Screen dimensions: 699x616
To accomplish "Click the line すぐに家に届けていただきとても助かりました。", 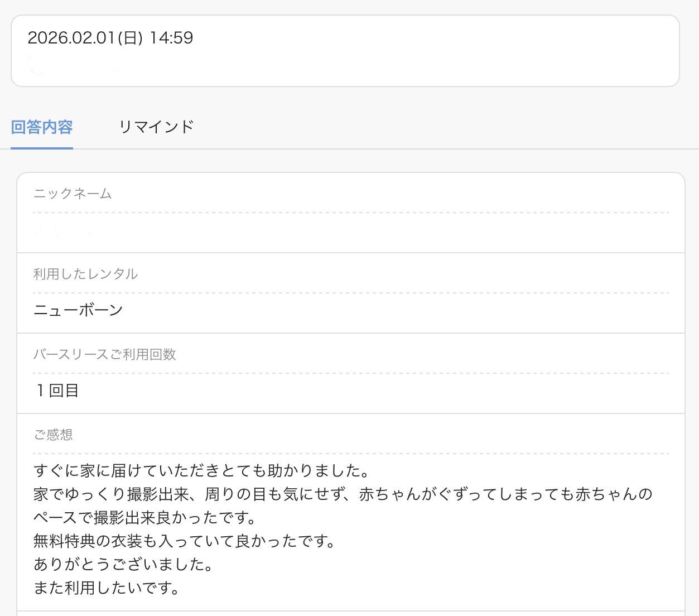I will point(202,471).
